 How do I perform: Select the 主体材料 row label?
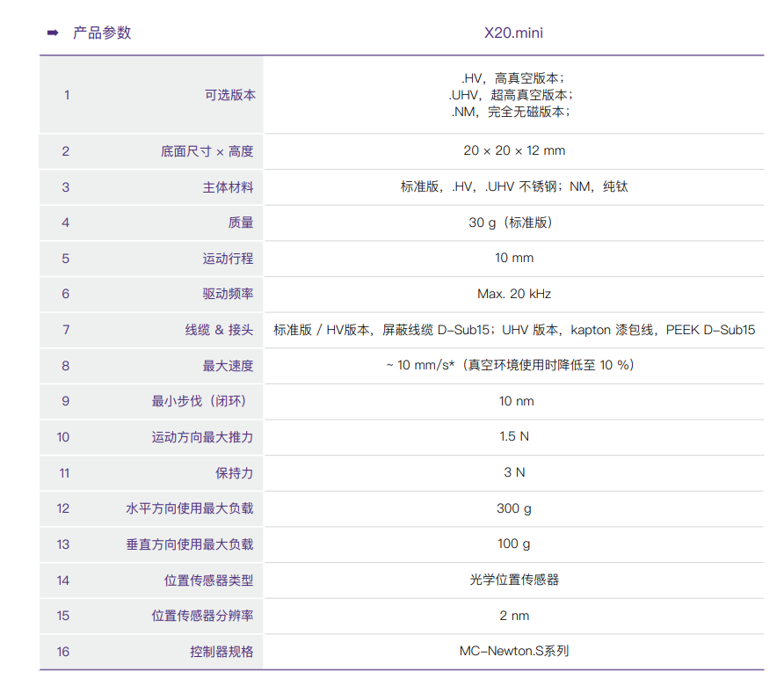tap(228, 187)
